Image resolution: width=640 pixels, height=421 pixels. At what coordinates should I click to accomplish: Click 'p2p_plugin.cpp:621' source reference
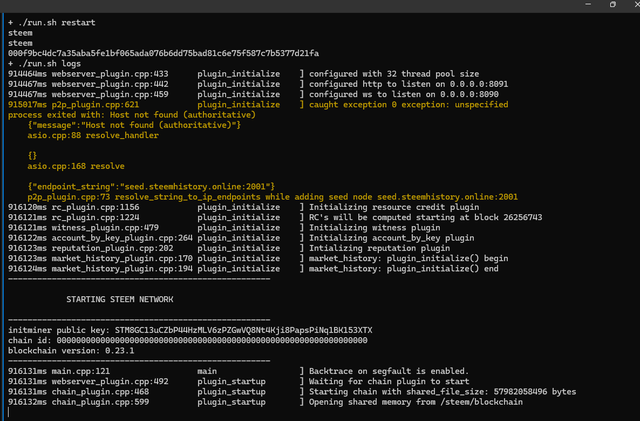[x=95, y=105]
